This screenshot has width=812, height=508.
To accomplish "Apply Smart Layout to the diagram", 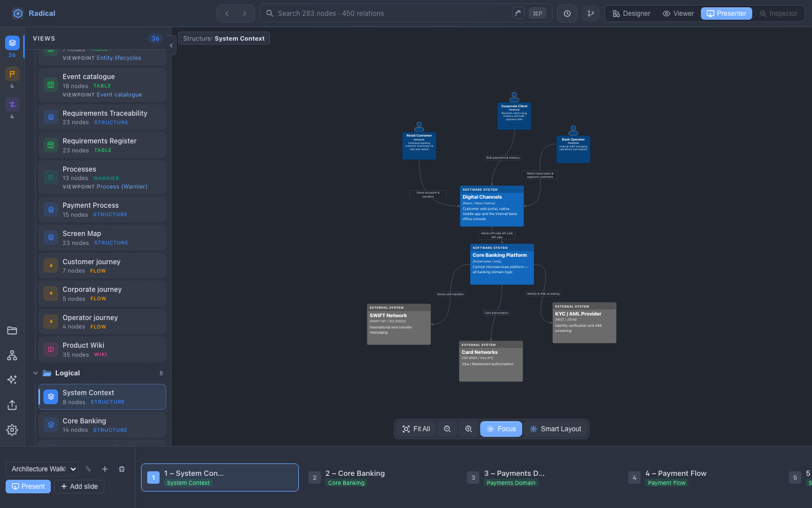I will click(555, 429).
